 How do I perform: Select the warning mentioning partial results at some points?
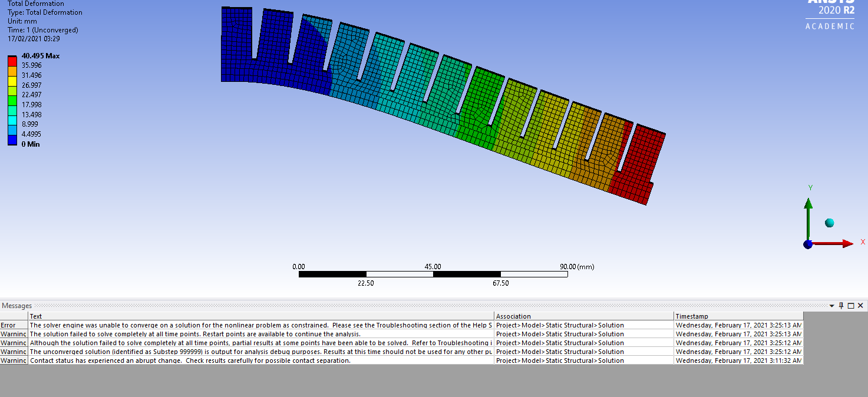click(261, 343)
